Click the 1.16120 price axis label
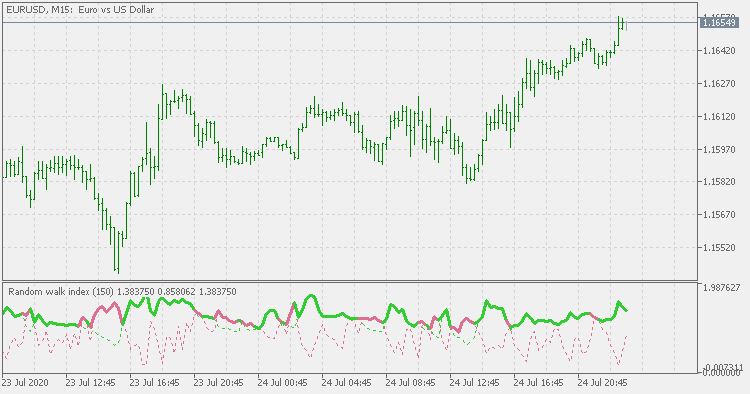Screen dimensions: 750x394 pyautogui.click(x=719, y=117)
